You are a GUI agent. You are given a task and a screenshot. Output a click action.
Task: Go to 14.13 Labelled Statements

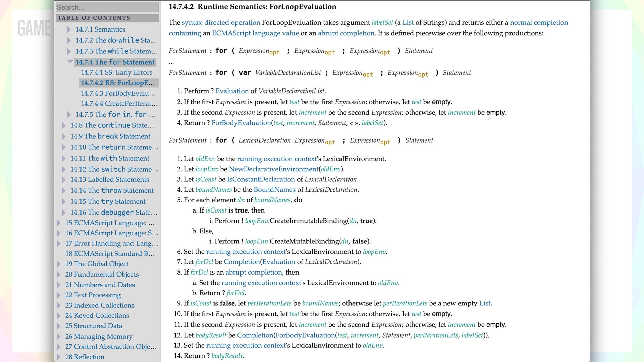(109, 180)
